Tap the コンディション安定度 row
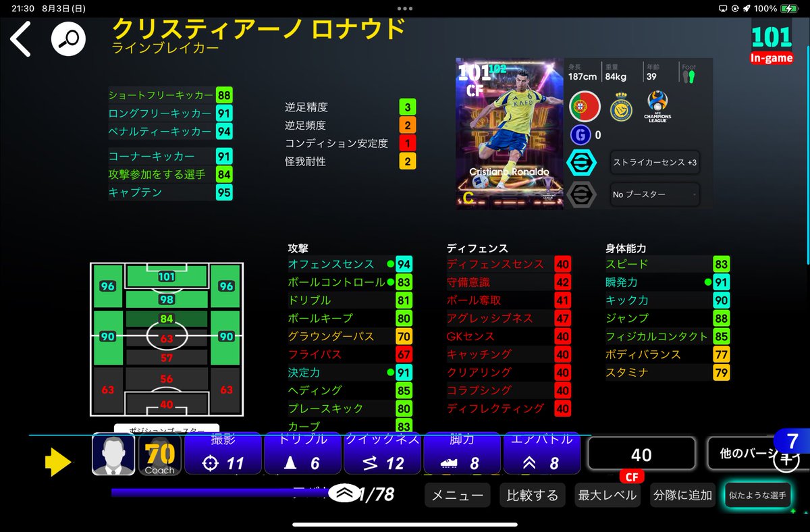Image resolution: width=810 pixels, height=532 pixels. tap(350, 143)
